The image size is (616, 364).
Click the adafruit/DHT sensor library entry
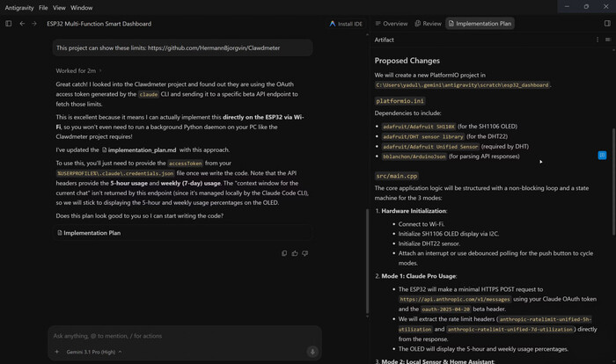(x=423, y=136)
